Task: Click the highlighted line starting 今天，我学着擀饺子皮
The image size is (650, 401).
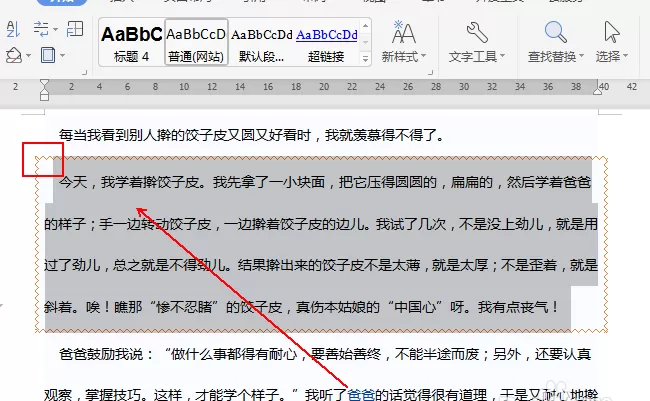Action: coord(325,182)
